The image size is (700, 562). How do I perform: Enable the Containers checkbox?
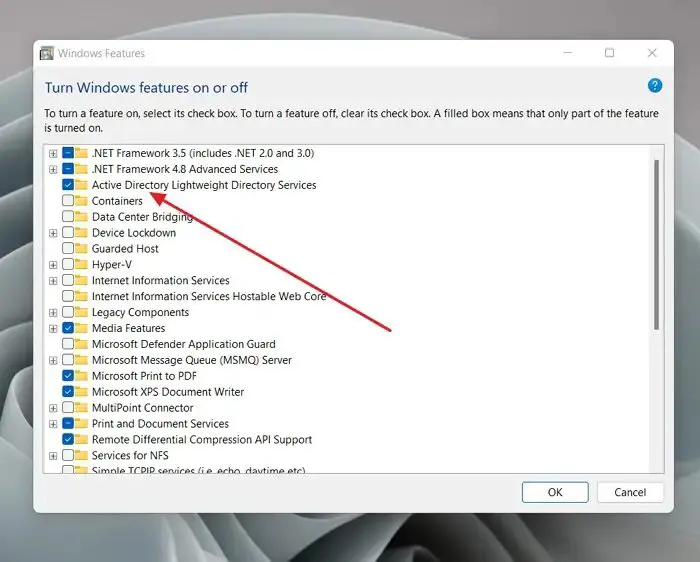[x=68, y=200]
